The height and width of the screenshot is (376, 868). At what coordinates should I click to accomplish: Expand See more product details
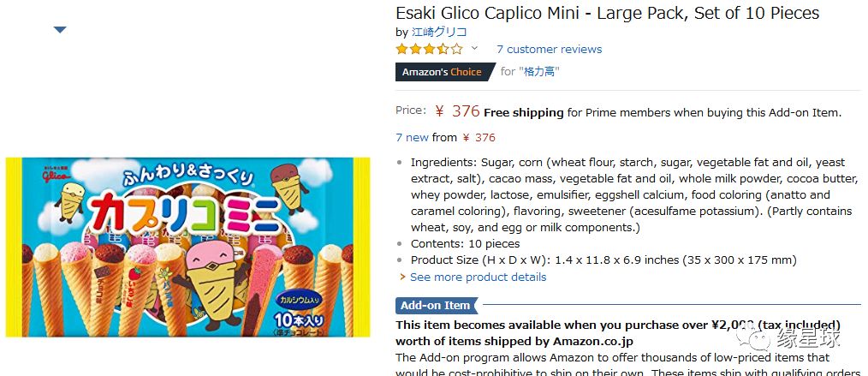click(478, 277)
